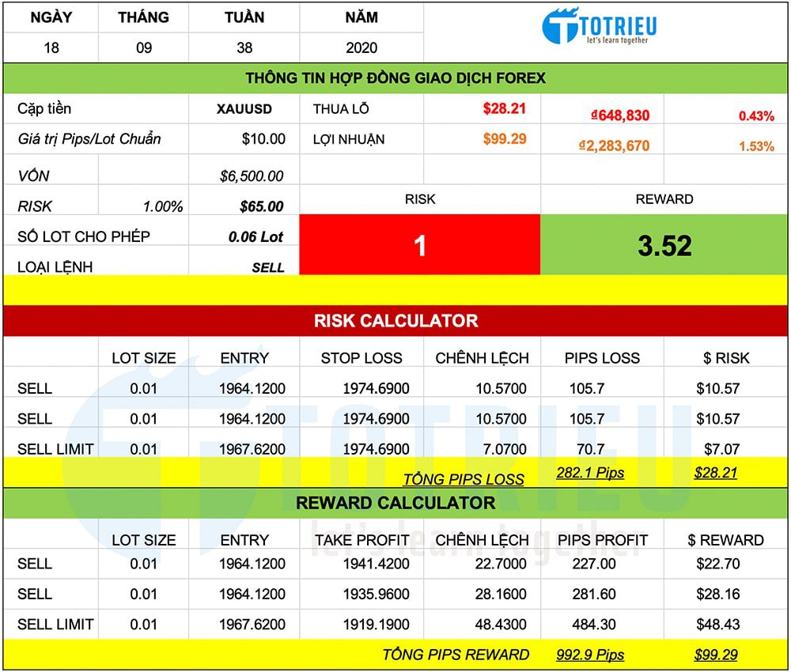Viewport: 791px width, 672px height.
Task: Click the day value 18
Action: [x=51, y=48]
